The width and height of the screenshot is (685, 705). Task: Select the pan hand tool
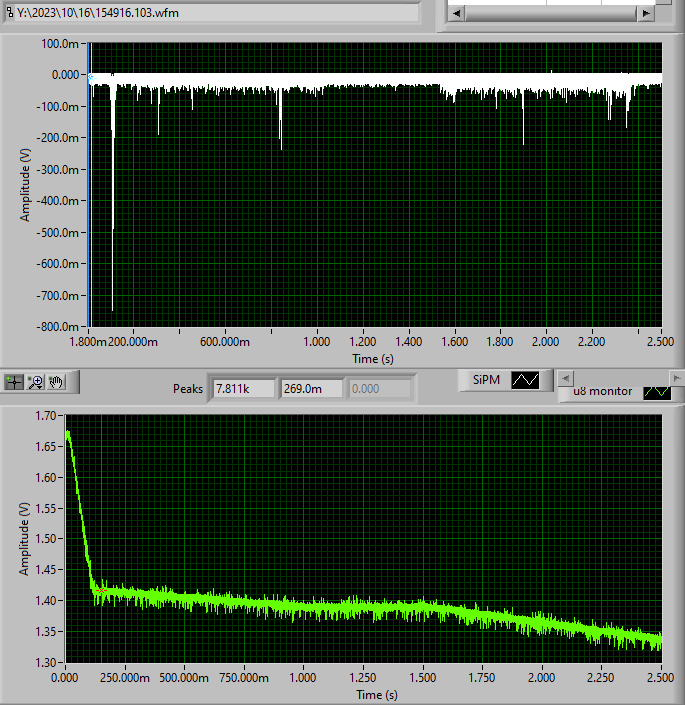coord(56,382)
